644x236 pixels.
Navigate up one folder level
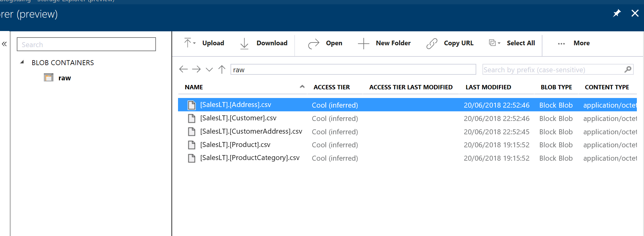tap(222, 69)
